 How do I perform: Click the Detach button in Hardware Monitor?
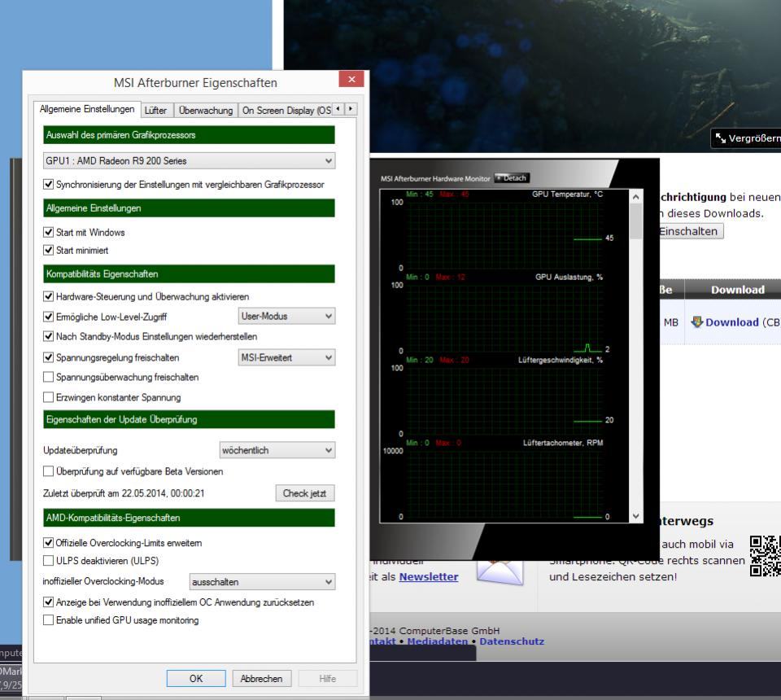pos(512,178)
